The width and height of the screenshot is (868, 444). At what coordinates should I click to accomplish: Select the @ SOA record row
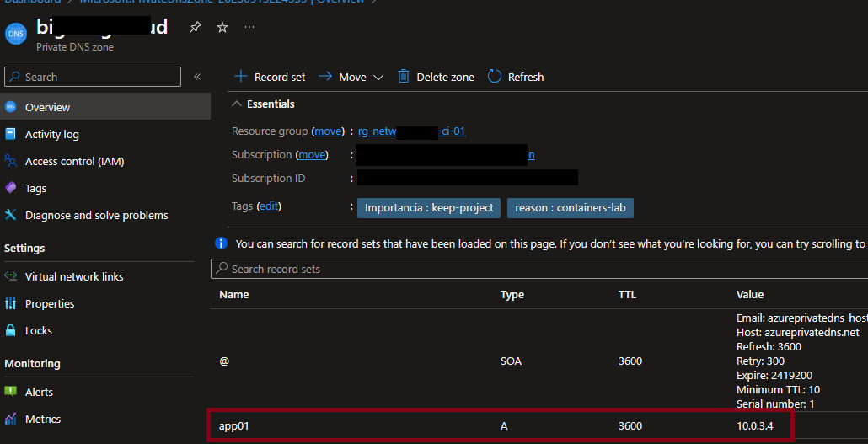(539, 361)
